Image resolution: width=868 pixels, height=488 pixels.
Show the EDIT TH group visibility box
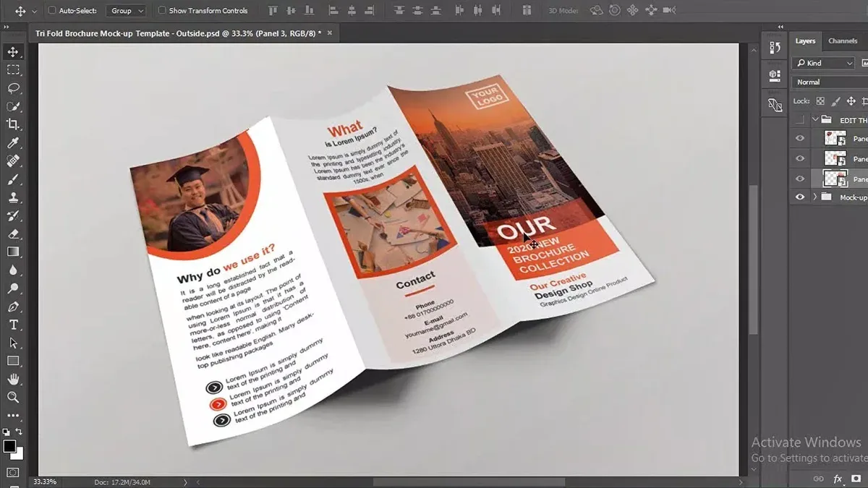click(800, 120)
